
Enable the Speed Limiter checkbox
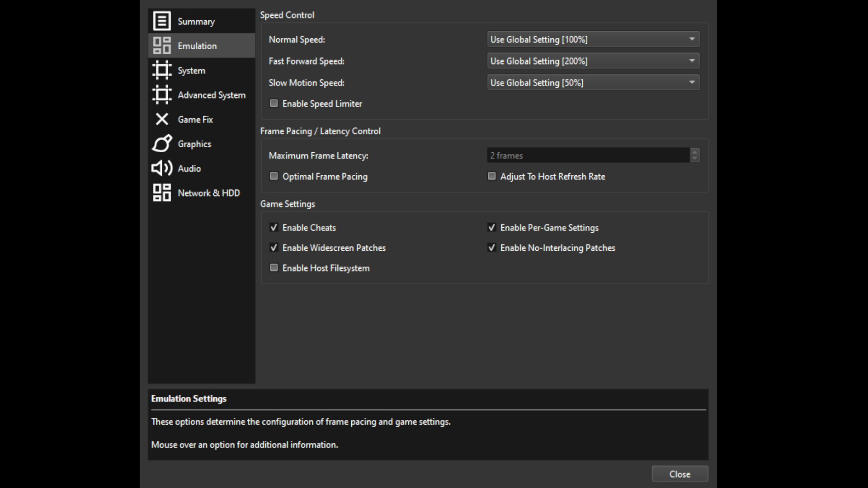click(274, 103)
